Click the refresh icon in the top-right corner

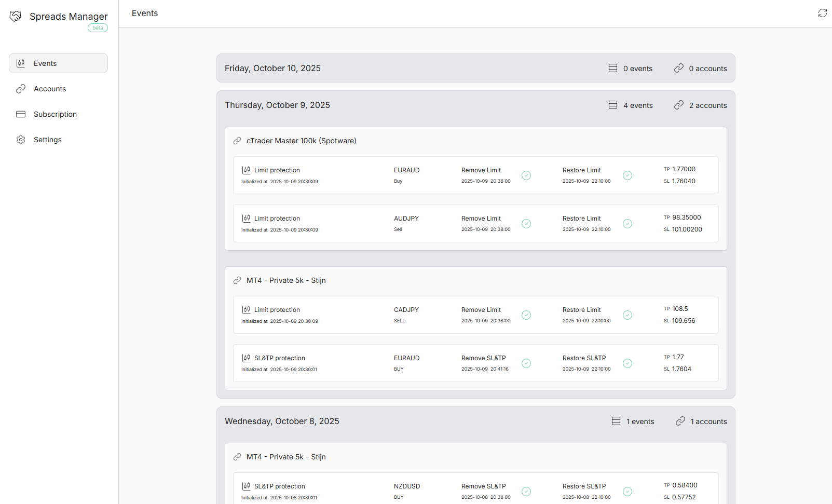click(x=822, y=13)
